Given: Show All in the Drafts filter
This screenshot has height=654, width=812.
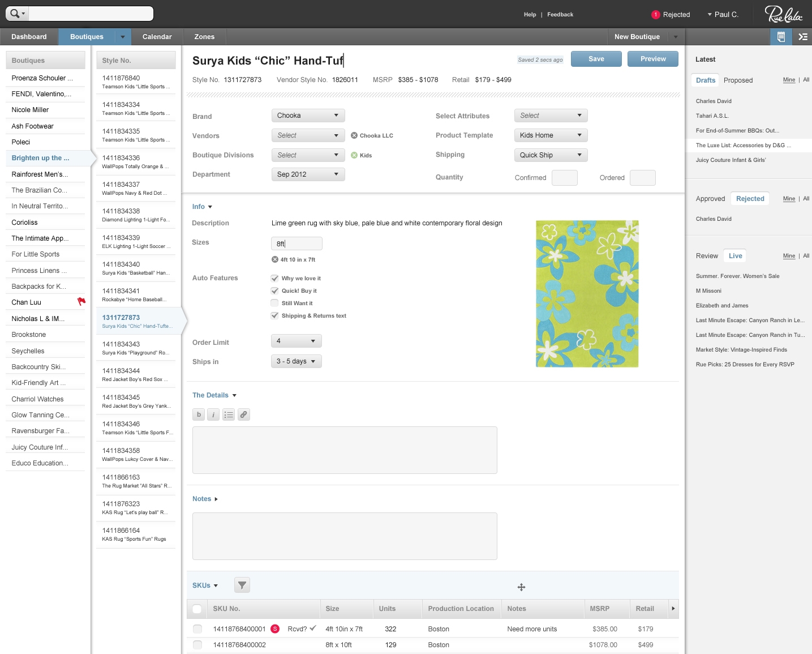Looking at the screenshot, I should 806,80.
